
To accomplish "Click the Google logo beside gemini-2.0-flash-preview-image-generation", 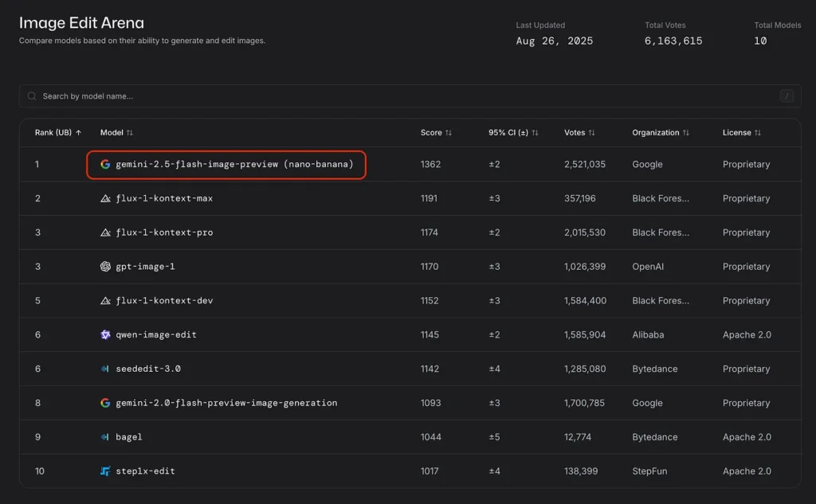I will 105,403.
